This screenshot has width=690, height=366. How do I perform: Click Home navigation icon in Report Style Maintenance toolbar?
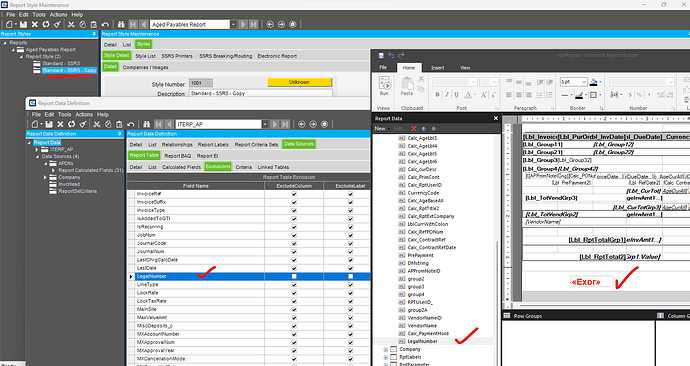[293, 24]
